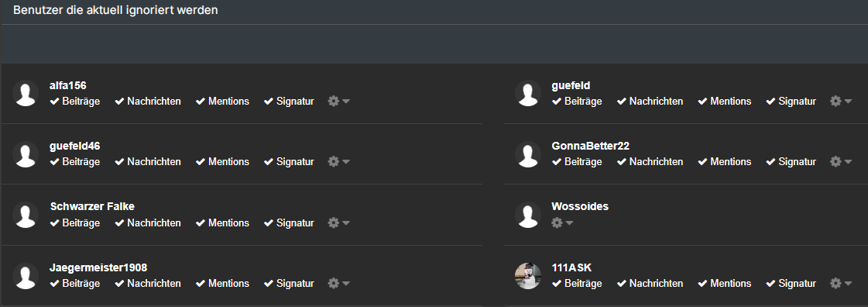Expand dropdown arrow beside guefeld gear
Viewport: 868px width, 307px height.
point(848,102)
